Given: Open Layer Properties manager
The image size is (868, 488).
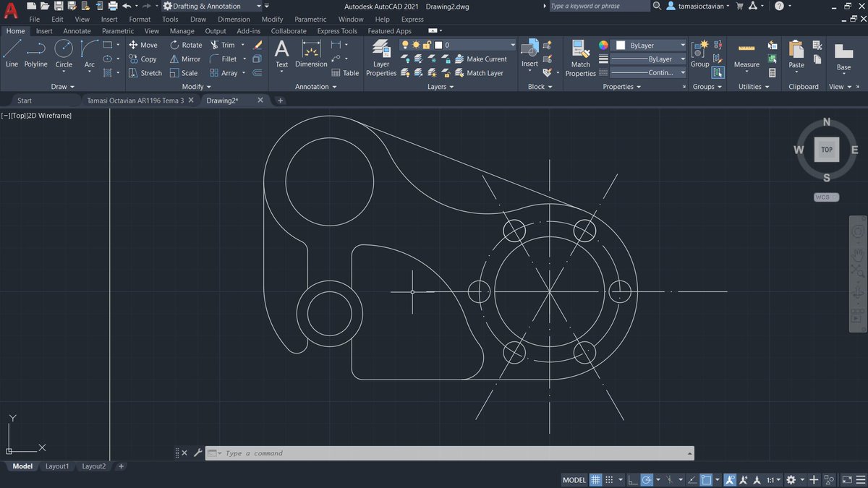Looking at the screenshot, I should pos(381,58).
